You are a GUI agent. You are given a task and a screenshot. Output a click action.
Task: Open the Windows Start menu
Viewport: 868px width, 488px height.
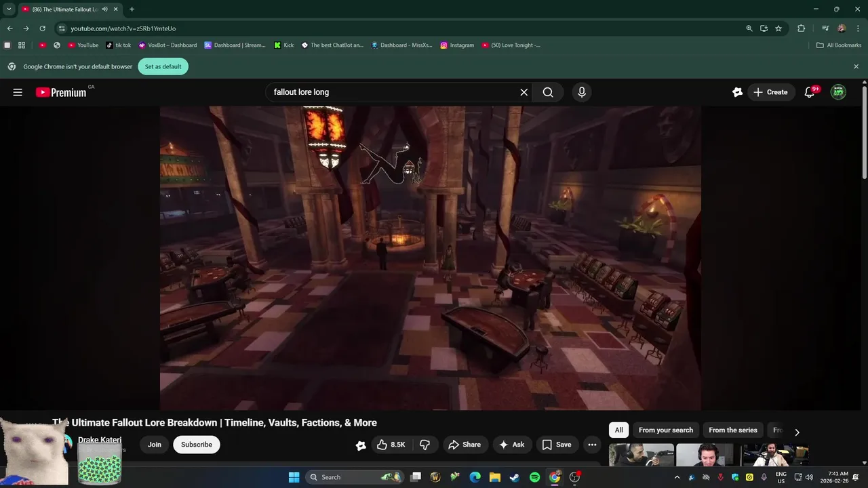coord(294,477)
